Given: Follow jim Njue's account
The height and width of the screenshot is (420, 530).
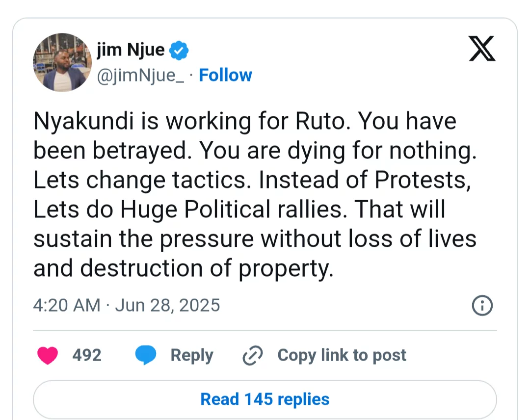Looking at the screenshot, I should point(225,75).
